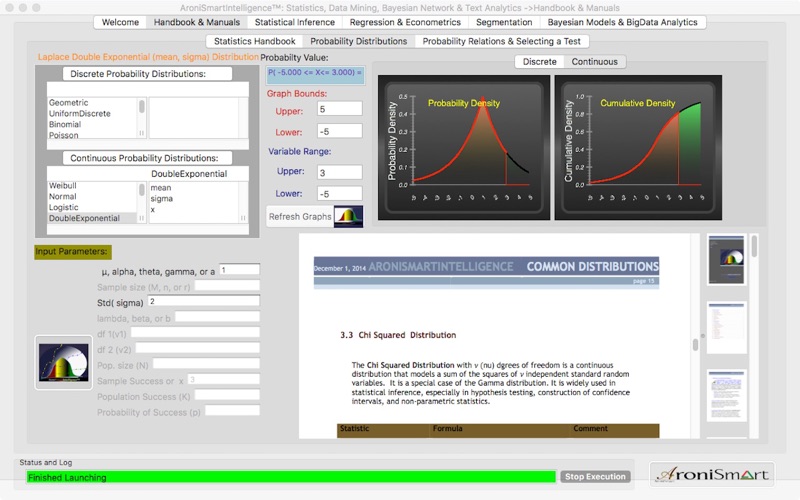This screenshot has height=500, width=800.
Task: Click the Stop Execution button
Action: [x=595, y=477]
